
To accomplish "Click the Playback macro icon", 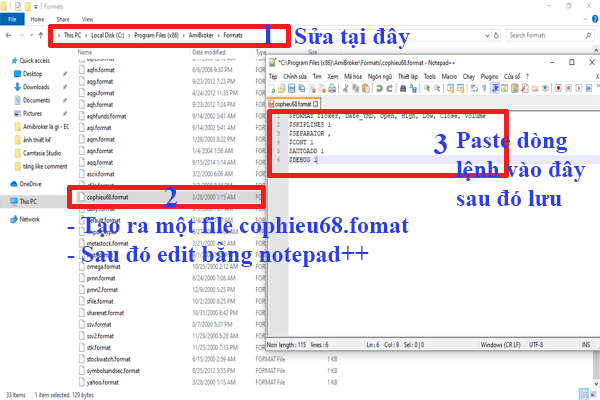I will click(x=578, y=88).
